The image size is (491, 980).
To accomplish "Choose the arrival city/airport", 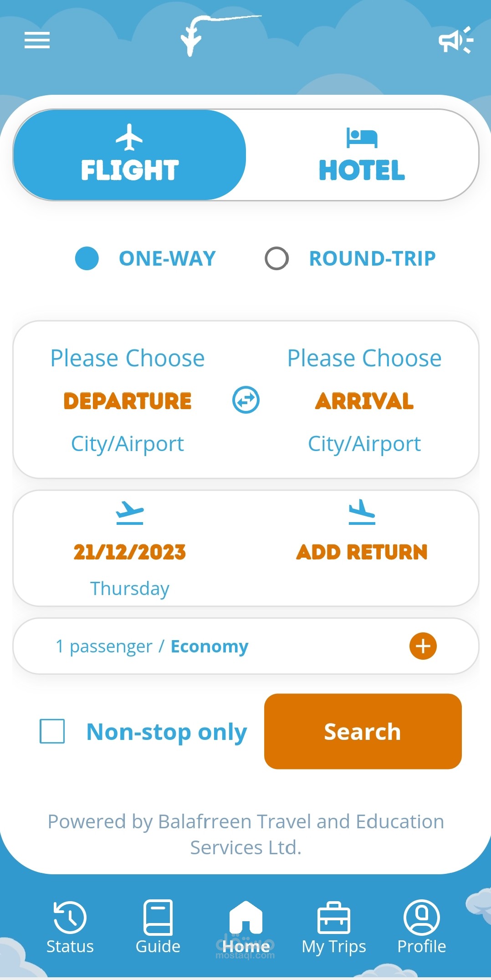I will [364, 400].
